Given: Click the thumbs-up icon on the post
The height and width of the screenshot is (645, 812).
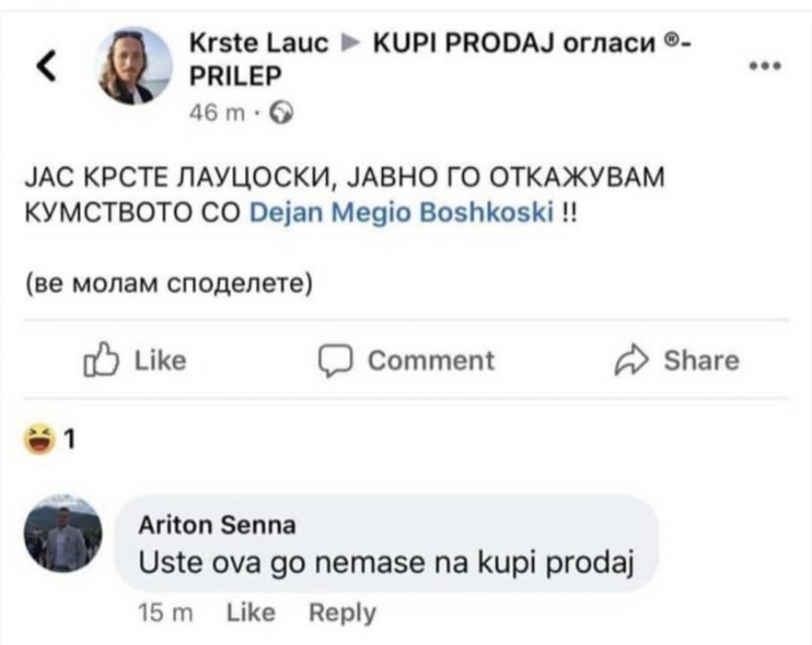Looking at the screenshot, I should (100, 362).
